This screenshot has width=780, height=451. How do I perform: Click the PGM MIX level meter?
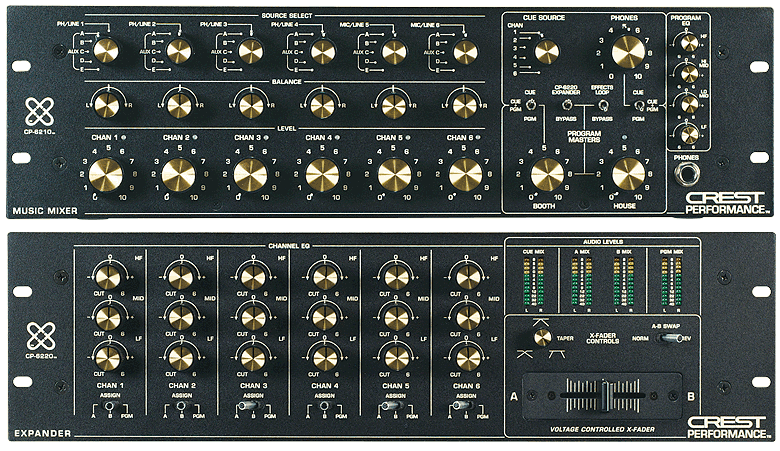(x=671, y=282)
